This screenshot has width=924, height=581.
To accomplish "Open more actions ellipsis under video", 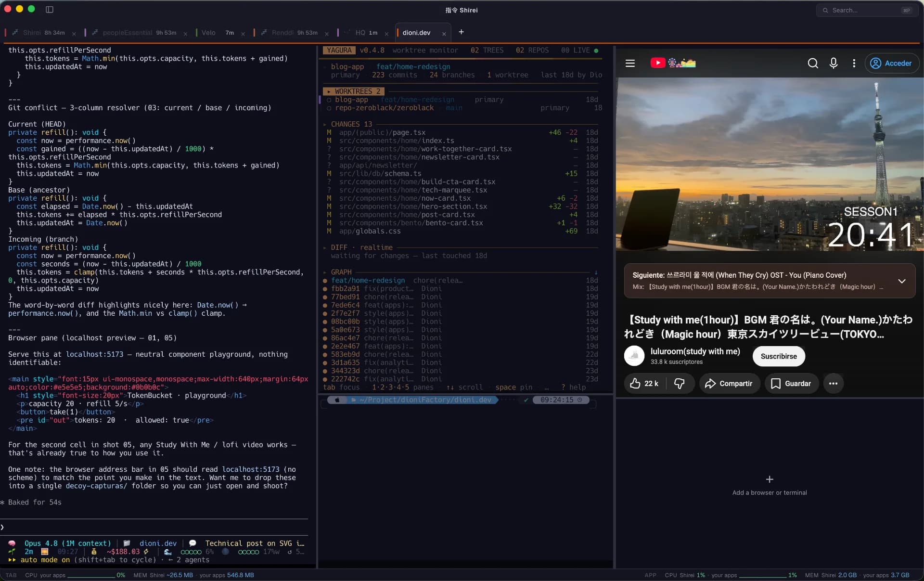I will 833,383.
